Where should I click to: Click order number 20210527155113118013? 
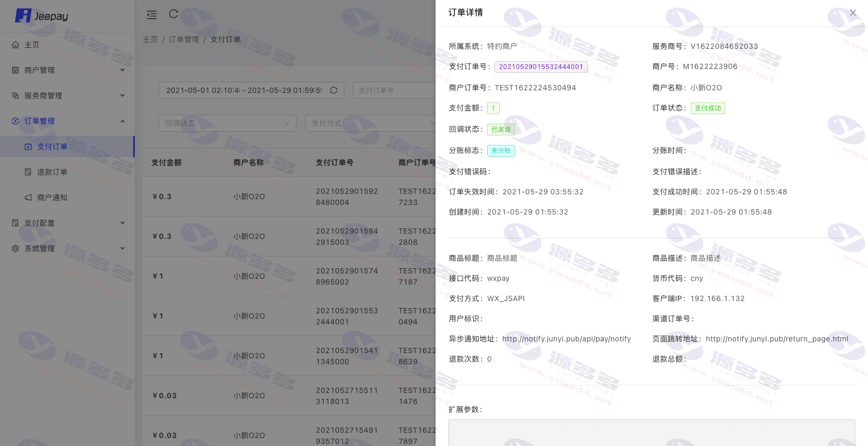coord(347,396)
